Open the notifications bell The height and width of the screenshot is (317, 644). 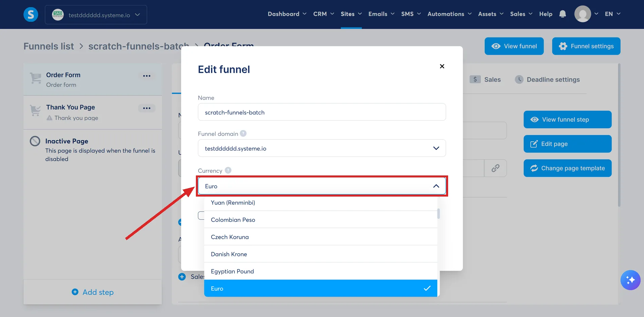[x=562, y=14]
